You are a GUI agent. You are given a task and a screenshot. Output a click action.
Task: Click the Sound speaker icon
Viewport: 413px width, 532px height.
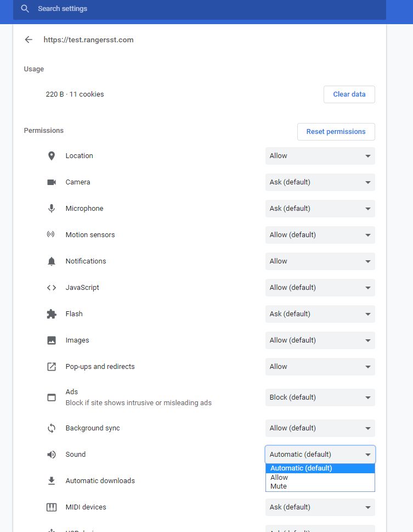(51, 454)
